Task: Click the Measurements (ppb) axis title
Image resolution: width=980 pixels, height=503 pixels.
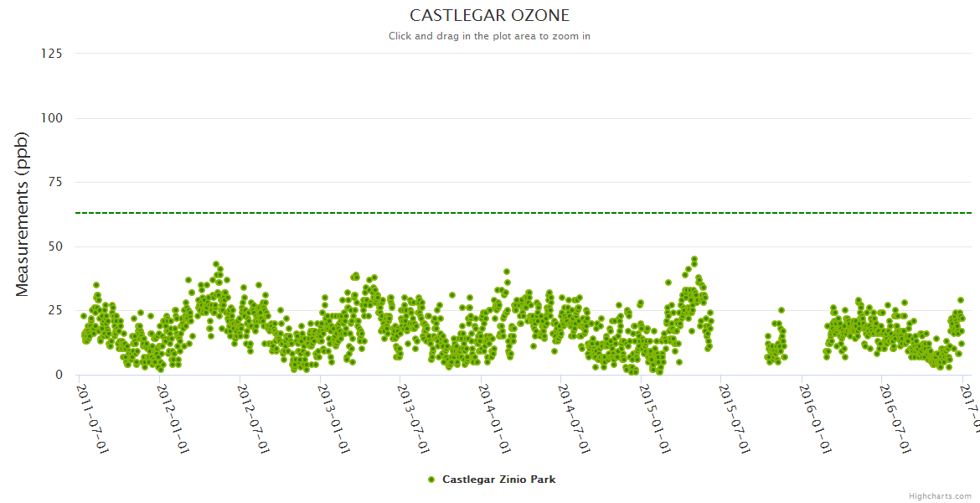Action: (23, 214)
